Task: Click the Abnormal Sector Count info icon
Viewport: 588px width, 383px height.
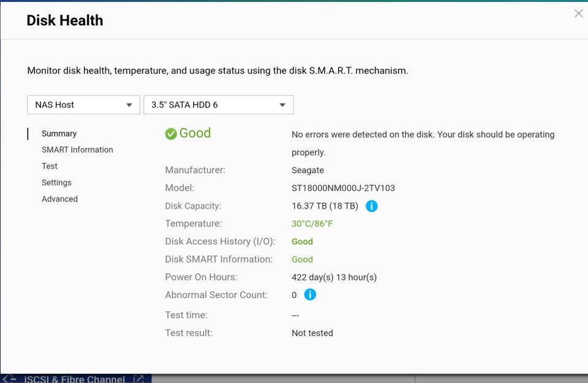Action: click(x=310, y=294)
